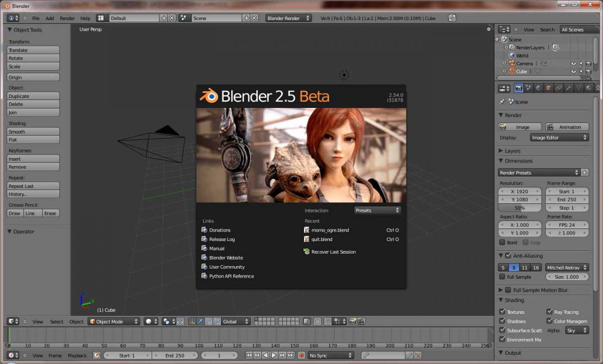Screen dimensions: 603x364
Task: Select the translate manipulator arrow icon
Action: click(201, 321)
